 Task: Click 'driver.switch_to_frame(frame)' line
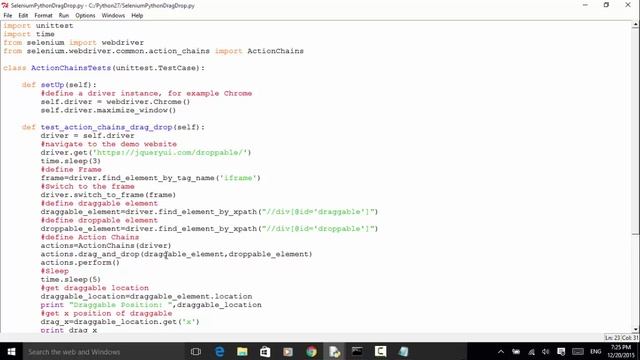coord(108,195)
